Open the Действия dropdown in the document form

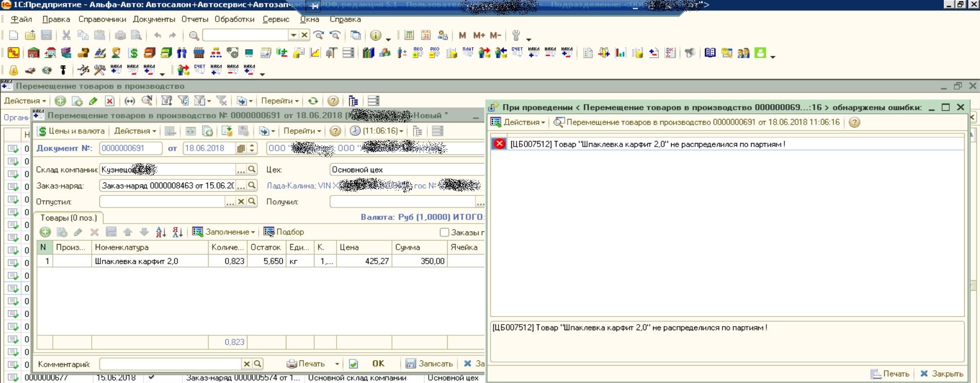click(x=135, y=131)
